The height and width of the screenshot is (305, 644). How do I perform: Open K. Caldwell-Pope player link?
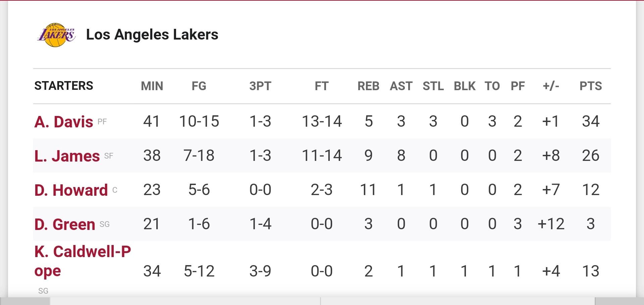pyautogui.click(x=83, y=261)
